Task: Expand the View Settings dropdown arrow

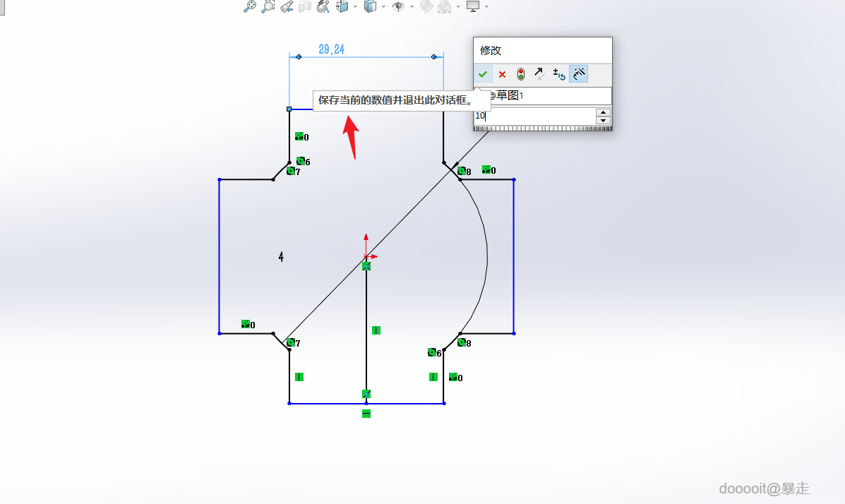Action: [486, 7]
